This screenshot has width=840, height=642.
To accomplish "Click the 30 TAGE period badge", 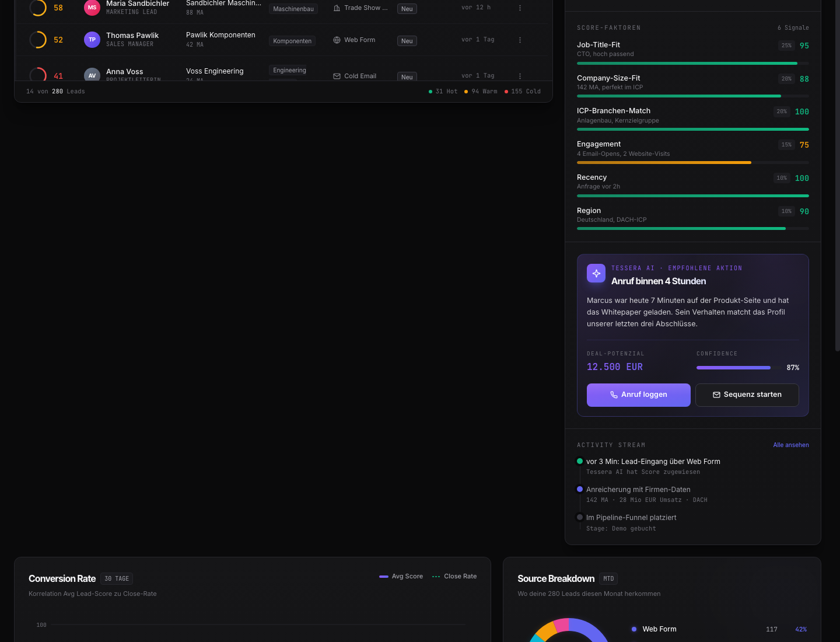I will (x=117, y=579).
